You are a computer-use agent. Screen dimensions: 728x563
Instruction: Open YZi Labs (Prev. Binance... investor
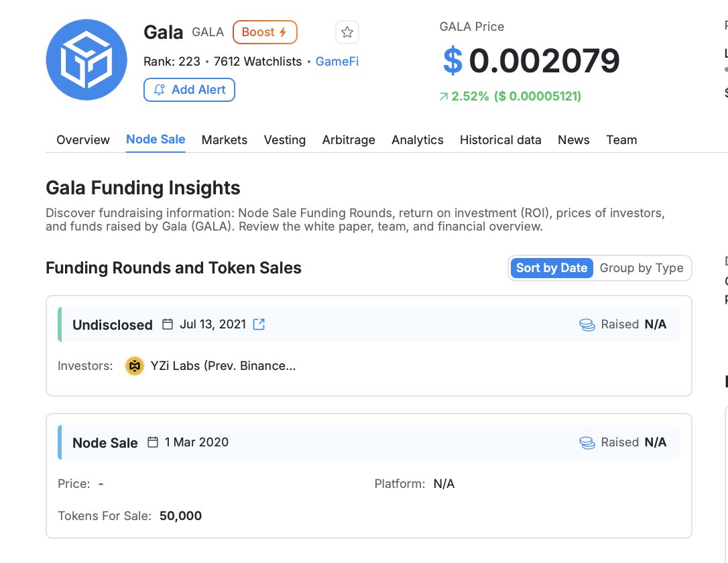[223, 366]
